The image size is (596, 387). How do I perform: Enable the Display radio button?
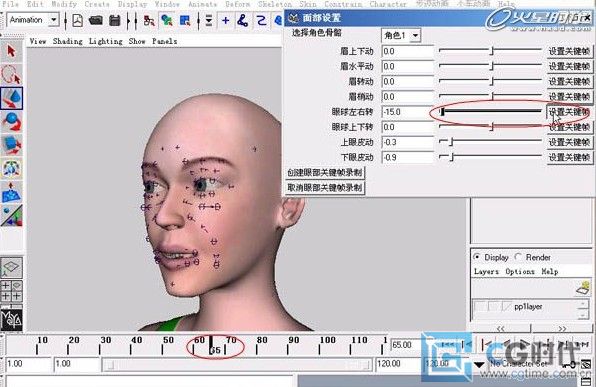477,257
